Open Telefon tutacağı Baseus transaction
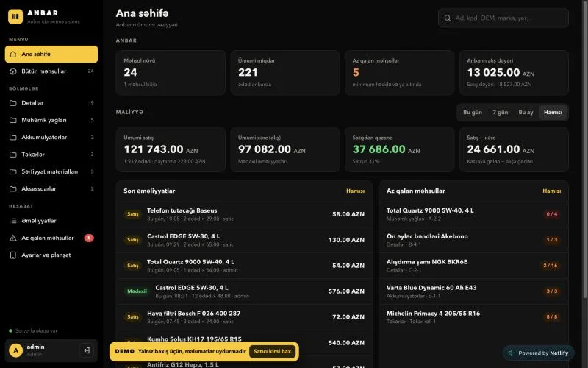Screen dimensions: 588x368 point(244,214)
